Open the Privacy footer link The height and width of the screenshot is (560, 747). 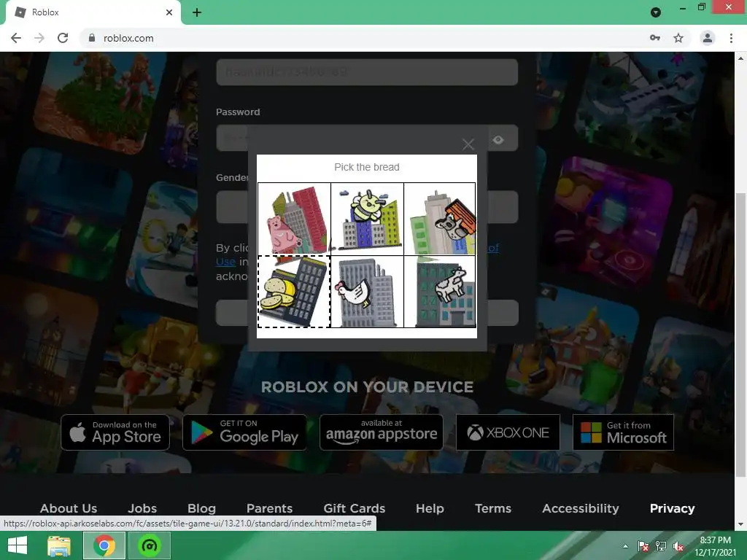click(x=672, y=508)
